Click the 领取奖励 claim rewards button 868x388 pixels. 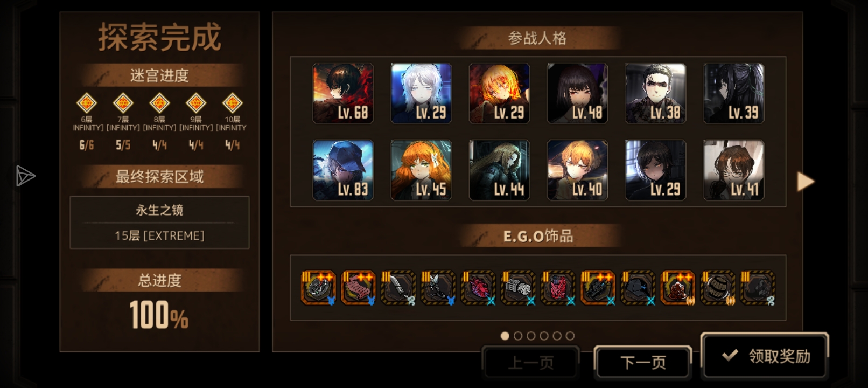pos(765,356)
